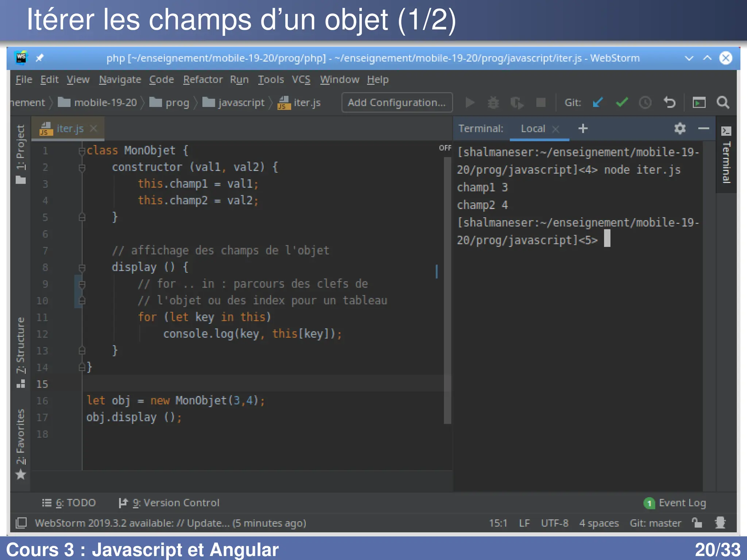Click fold end marker on line 14
The width and height of the screenshot is (747, 560).
(82, 367)
